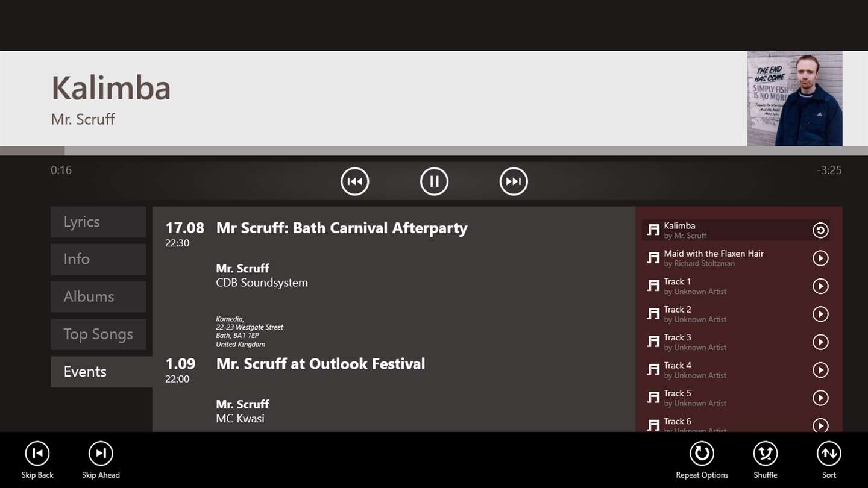Select the Track 5 title in the playlist

678,393
